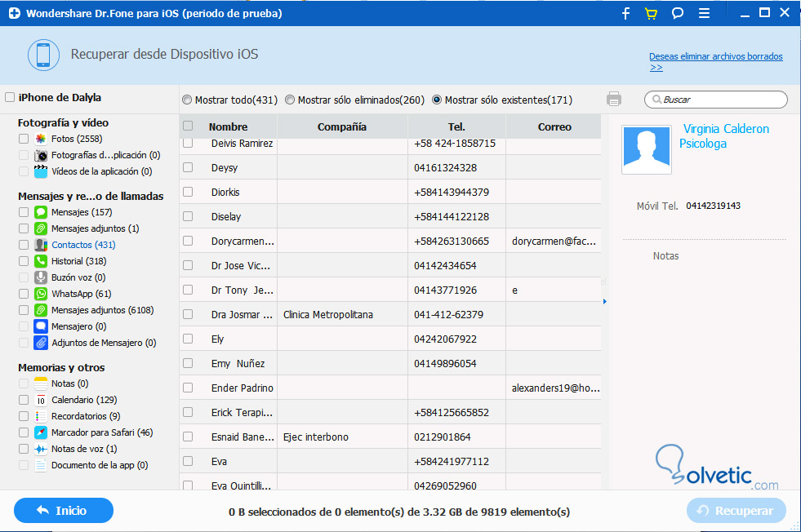The image size is (801, 532).
Task: Collapse the detail panel with blue arrow
Action: coord(605,302)
